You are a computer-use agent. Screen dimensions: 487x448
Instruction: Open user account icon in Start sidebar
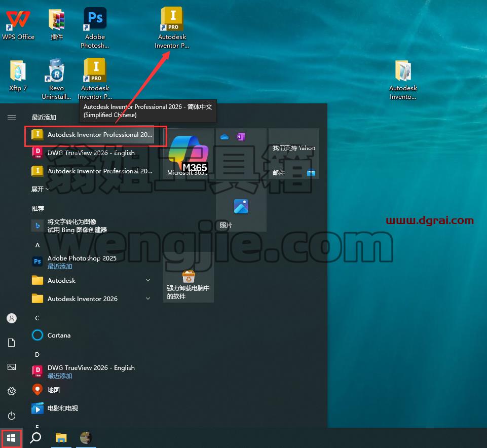coord(12,318)
